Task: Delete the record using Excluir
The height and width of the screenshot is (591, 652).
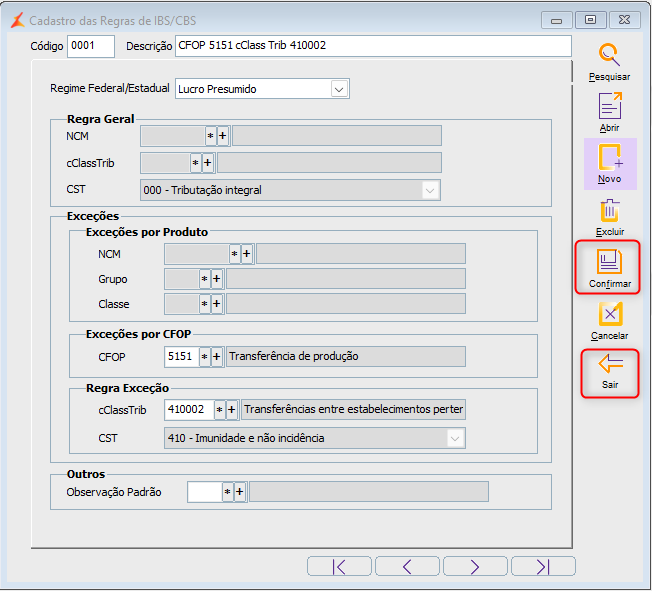Action: pos(610,217)
